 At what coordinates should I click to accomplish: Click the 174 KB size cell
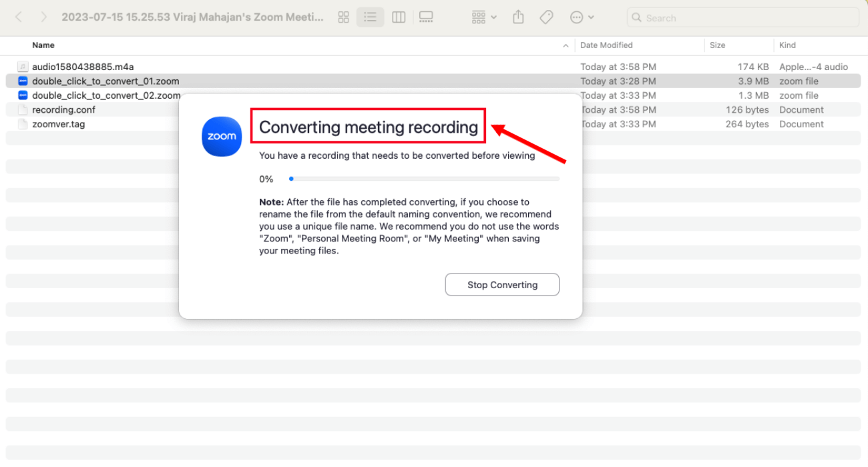[753, 67]
